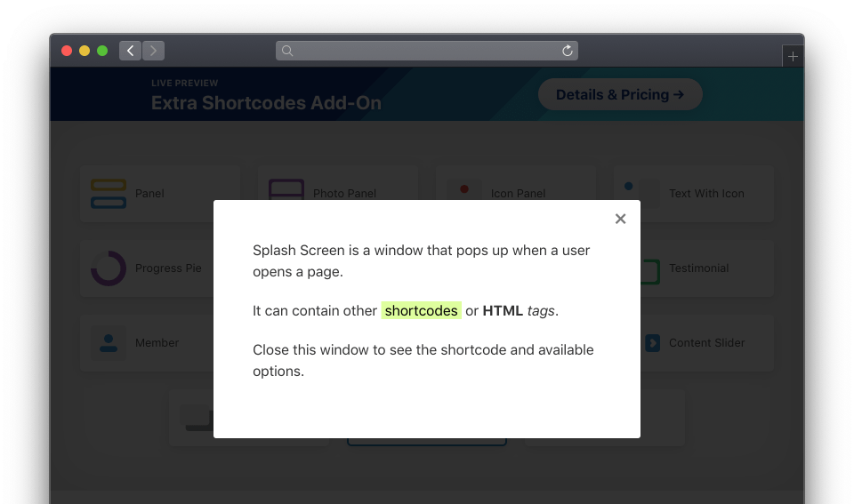Viewport: 854px width, 504px height.
Task: Click the highlighted "shortcodes" text
Action: (x=421, y=311)
